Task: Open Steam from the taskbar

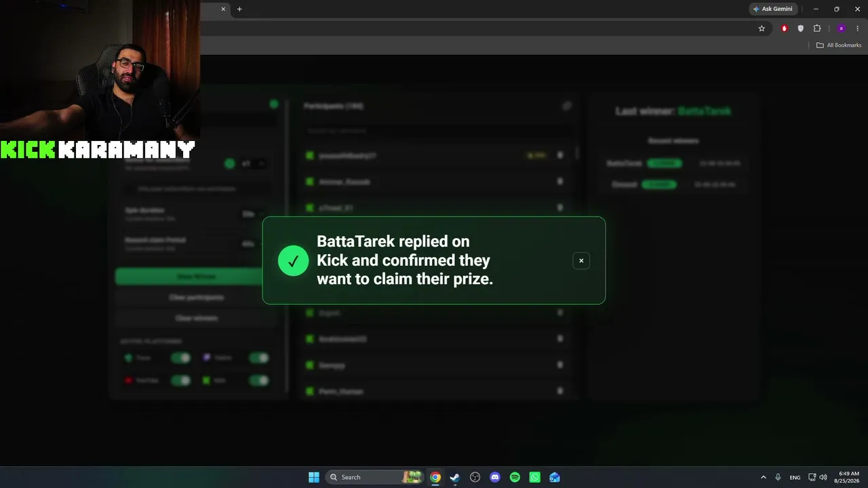Action: coord(455,477)
